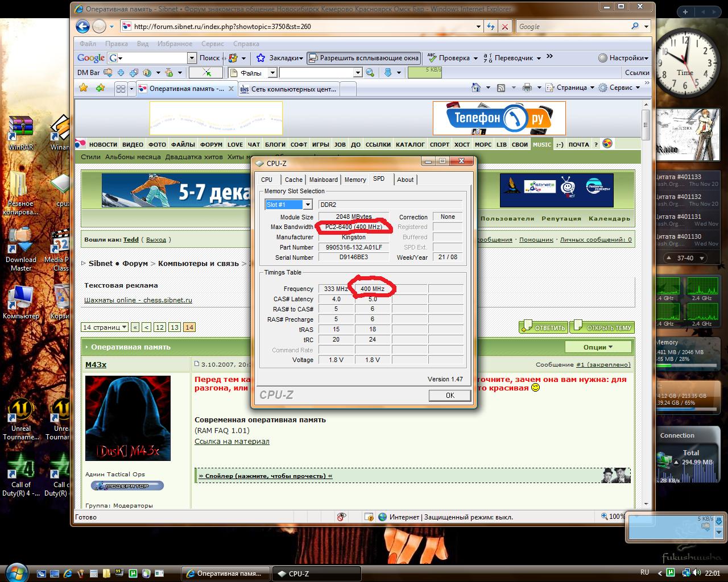
Task: Switch to the Mainboard tab in CPU-Z
Action: (x=324, y=180)
